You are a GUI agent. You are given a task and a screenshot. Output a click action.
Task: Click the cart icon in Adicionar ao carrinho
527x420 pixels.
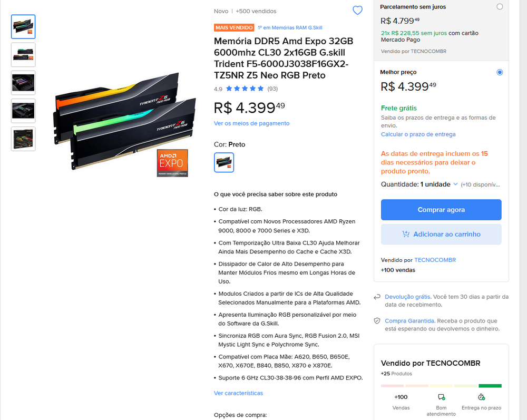[x=406, y=234]
